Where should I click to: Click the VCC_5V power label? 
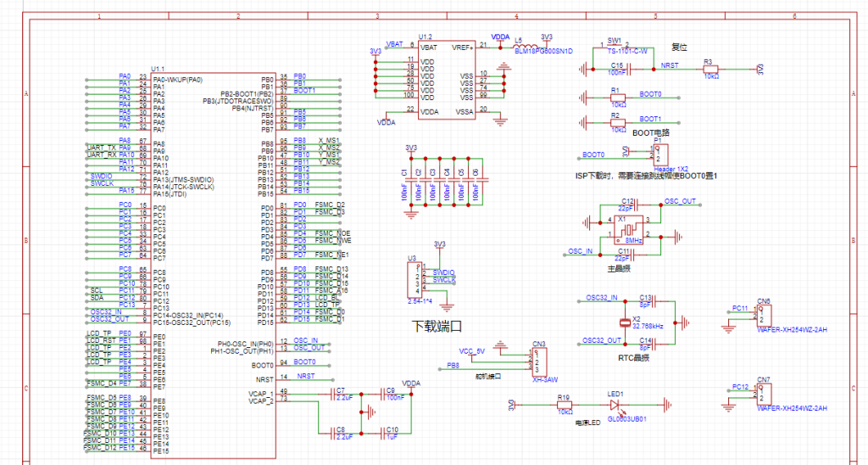(471, 350)
